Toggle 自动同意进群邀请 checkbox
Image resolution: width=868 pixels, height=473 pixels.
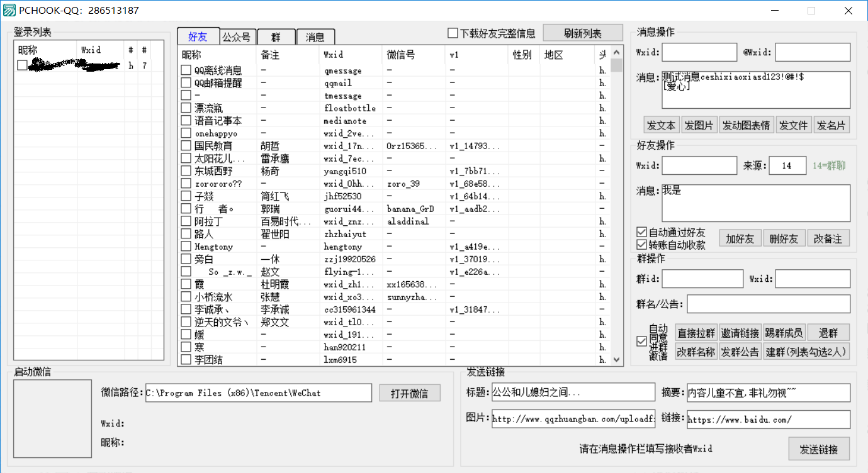pyautogui.click(x=641, y=342)
